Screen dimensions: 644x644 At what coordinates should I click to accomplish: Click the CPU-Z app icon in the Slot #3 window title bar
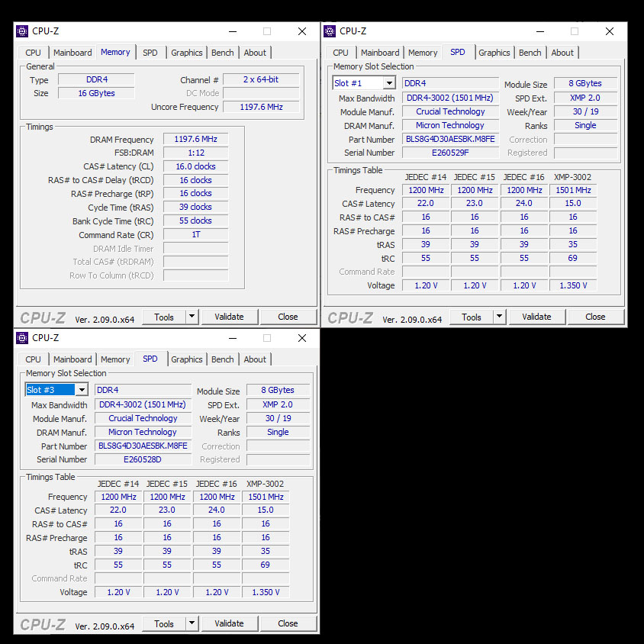[x=22, y=338]
